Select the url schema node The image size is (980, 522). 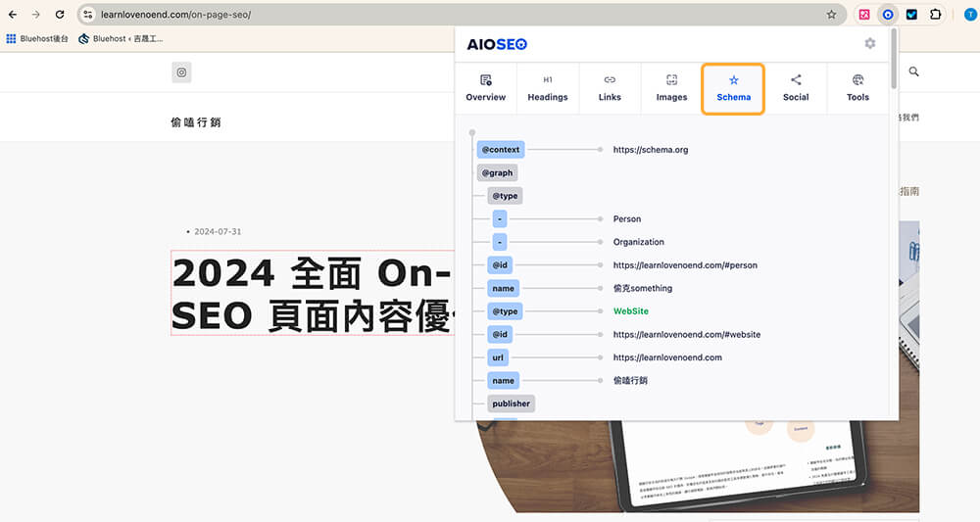(x=498, y=357)
